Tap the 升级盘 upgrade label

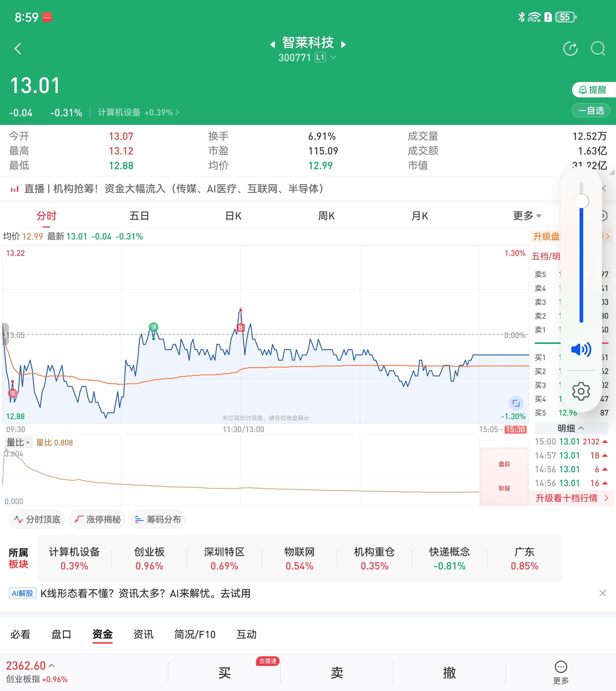coord(546,236)
